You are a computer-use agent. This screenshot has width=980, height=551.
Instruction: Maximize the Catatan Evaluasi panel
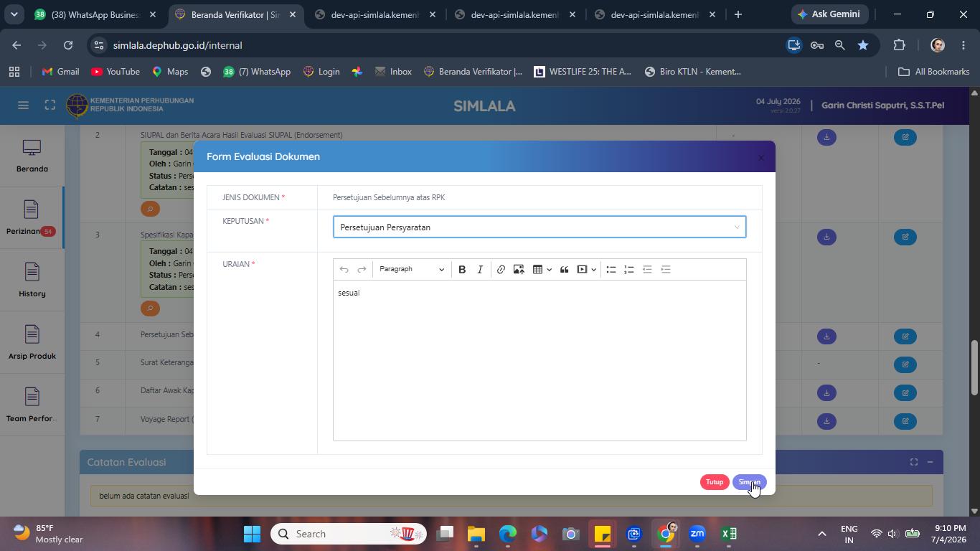point(914,462)
